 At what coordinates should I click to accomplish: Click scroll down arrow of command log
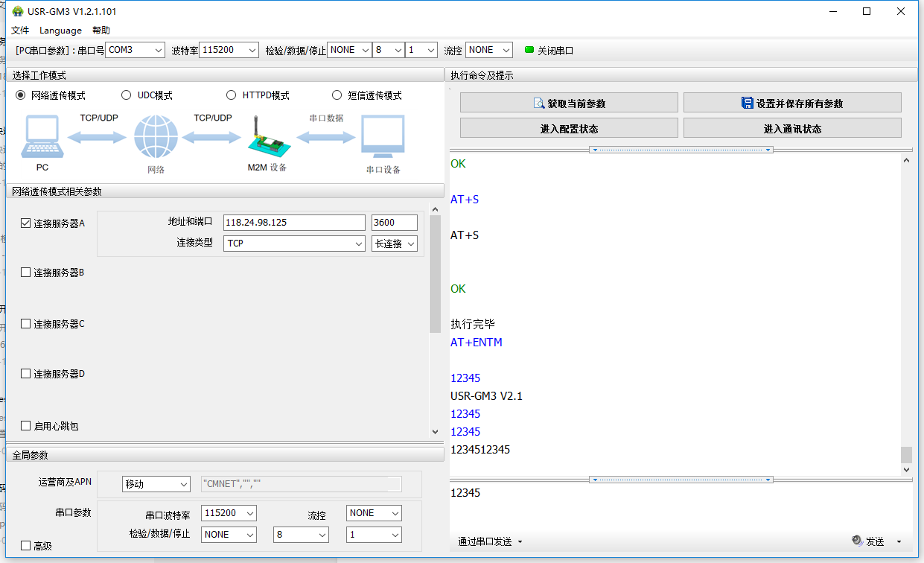906,470
